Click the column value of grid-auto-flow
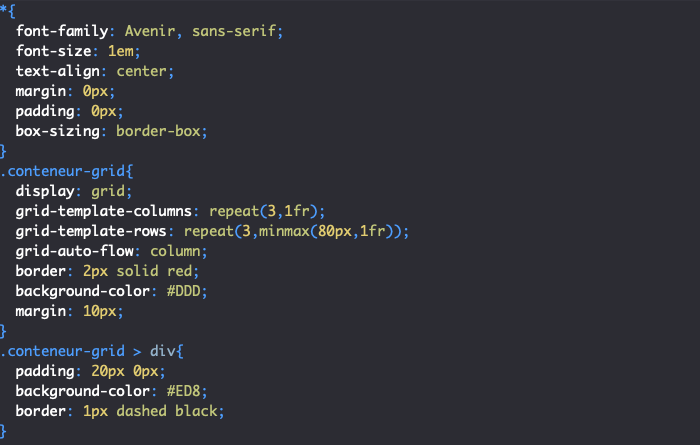This screenshot has height=445, width=700. tap(179, 251)
